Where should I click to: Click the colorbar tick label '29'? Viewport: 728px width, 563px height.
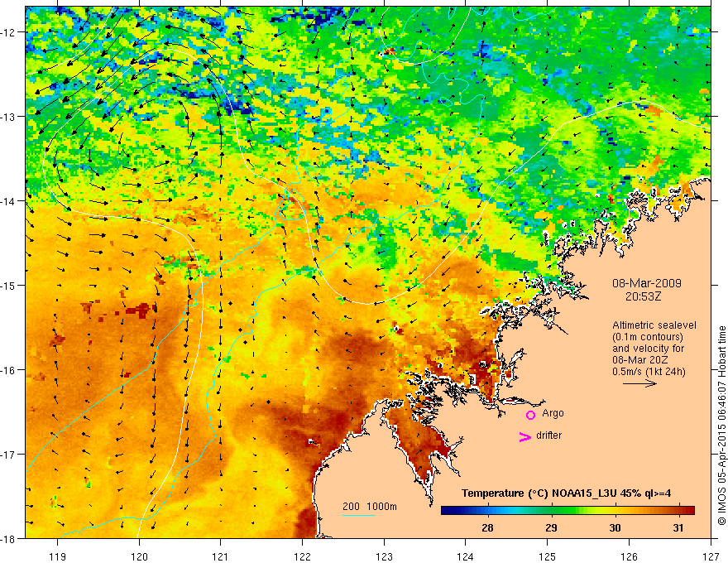(x=551, y=527)
